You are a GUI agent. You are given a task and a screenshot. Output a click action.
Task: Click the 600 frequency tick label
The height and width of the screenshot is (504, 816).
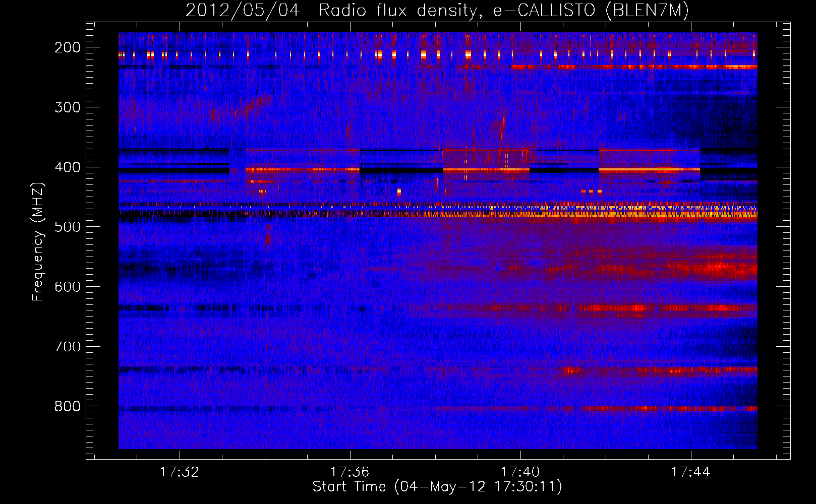click(68, 287)
